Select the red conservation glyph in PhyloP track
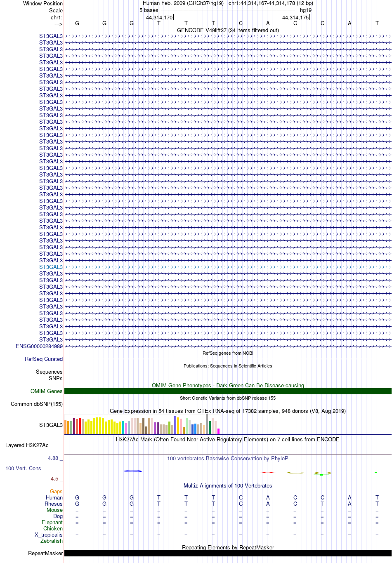 268,472
